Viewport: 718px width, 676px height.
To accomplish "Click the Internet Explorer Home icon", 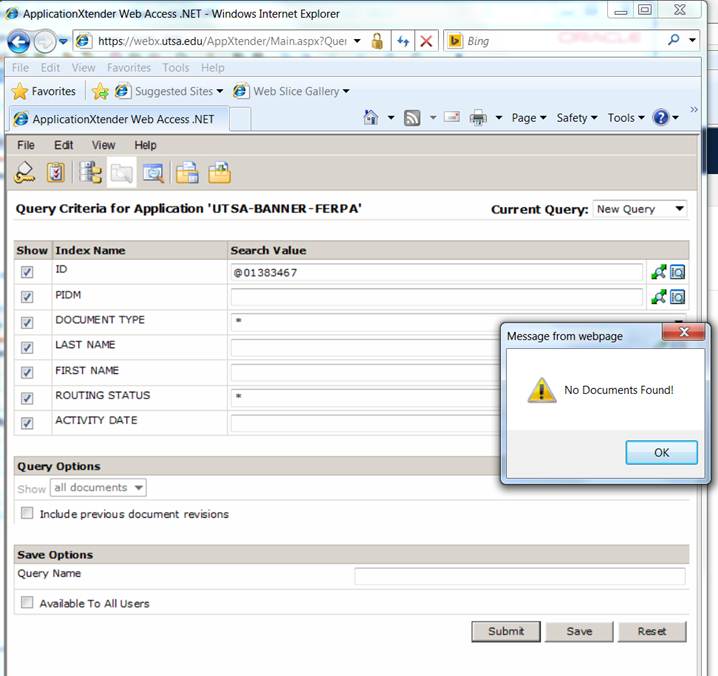I will (x=371, y=118).
